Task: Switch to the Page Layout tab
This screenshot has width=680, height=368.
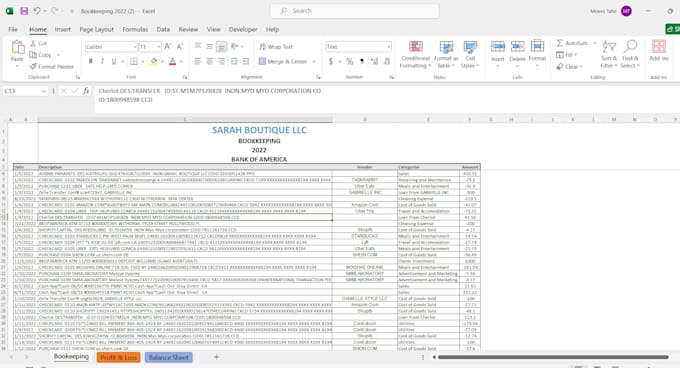Action: [96, 29]
